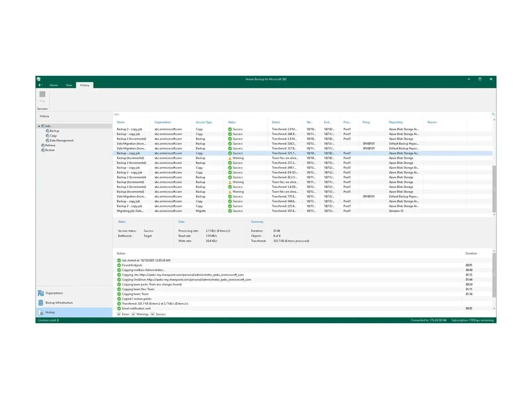Image resolution: width=532 pixels, height=399 pixels.
Task: Select the Copying mailbox: Administrator action row
Action: point(303,270)
